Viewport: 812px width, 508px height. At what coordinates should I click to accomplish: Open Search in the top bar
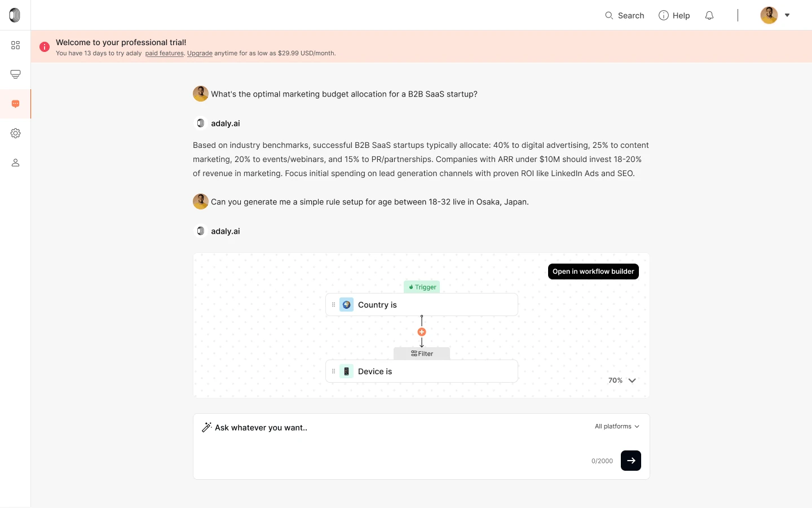624,16
